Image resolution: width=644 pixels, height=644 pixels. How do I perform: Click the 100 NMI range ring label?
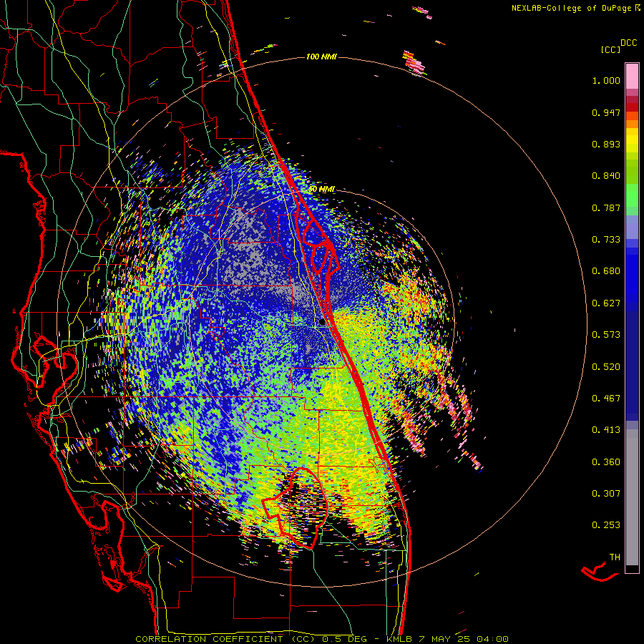321,57
